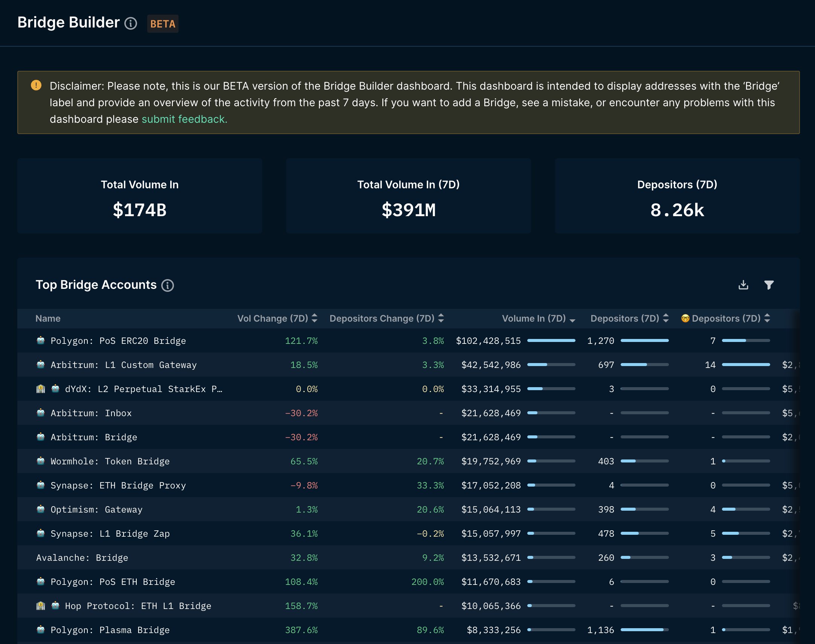The image size is (815, 644).
Task: Click the Bridge Builder info icon
Action: [131, 23]
